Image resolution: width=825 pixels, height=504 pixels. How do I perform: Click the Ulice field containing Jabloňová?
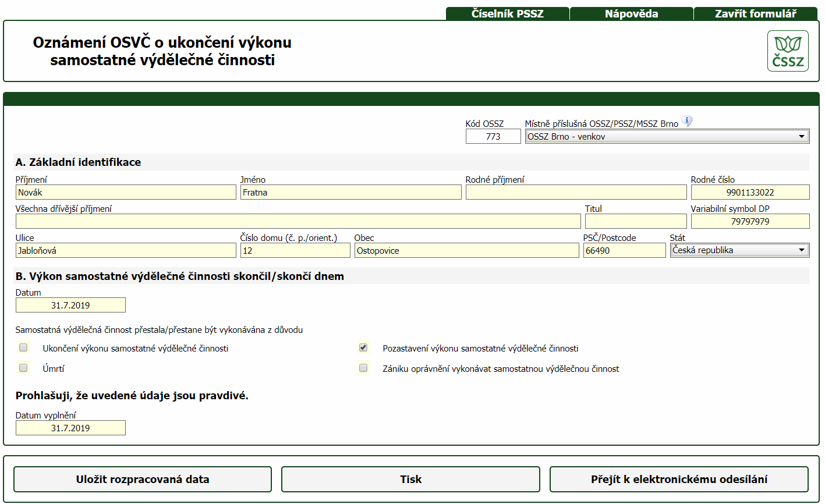(126, 250)
